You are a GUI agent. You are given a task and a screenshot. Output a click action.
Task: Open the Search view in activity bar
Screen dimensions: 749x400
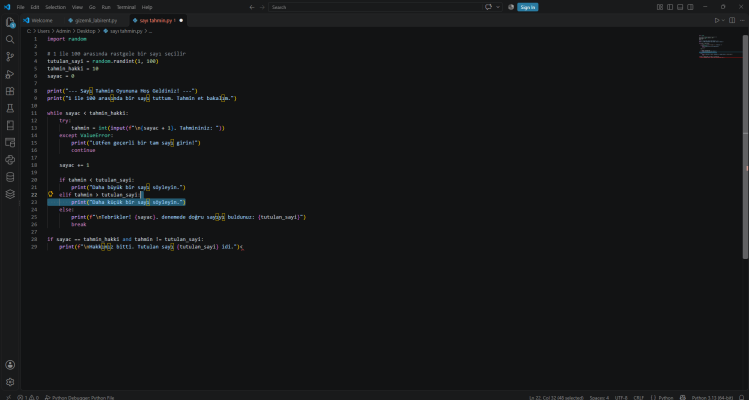[10, 39]
